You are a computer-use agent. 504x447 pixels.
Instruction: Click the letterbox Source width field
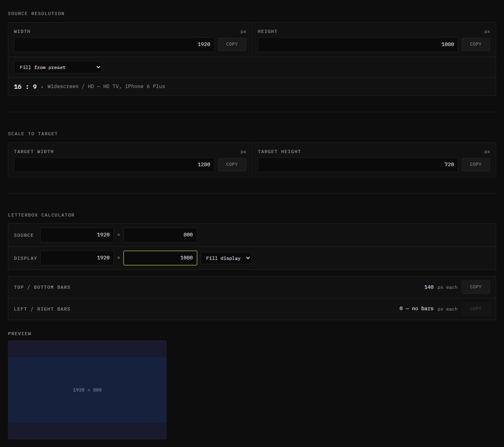click(x=77, y=235)
